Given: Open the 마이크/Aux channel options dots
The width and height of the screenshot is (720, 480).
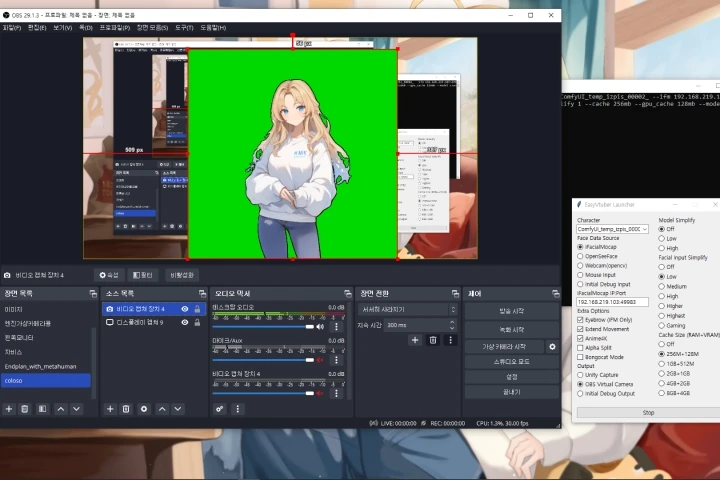Looking at the screenshot, I should tap(336, 360).
